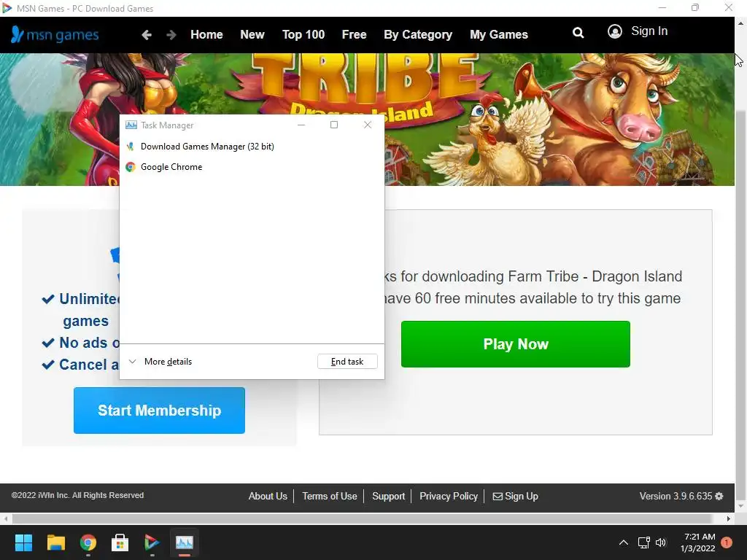
Task: Open the volume tray icon
Action: (x=661, y=542)
